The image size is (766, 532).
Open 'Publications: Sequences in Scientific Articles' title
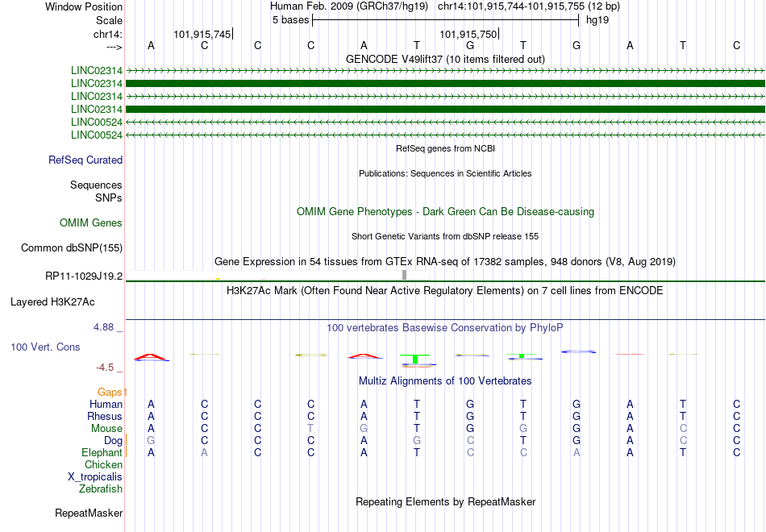pos(445,173)
